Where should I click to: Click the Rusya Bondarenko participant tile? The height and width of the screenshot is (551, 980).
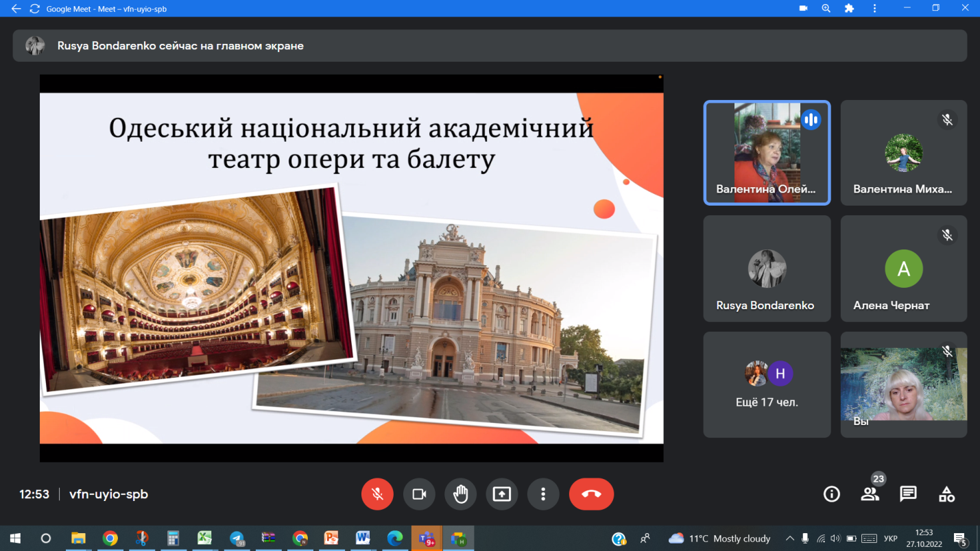[767, 269]
